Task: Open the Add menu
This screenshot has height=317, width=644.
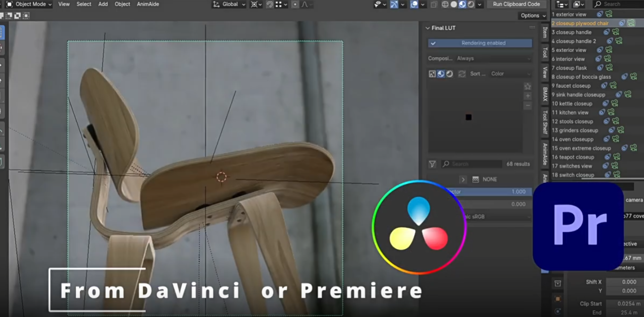Action: [103, 4]
